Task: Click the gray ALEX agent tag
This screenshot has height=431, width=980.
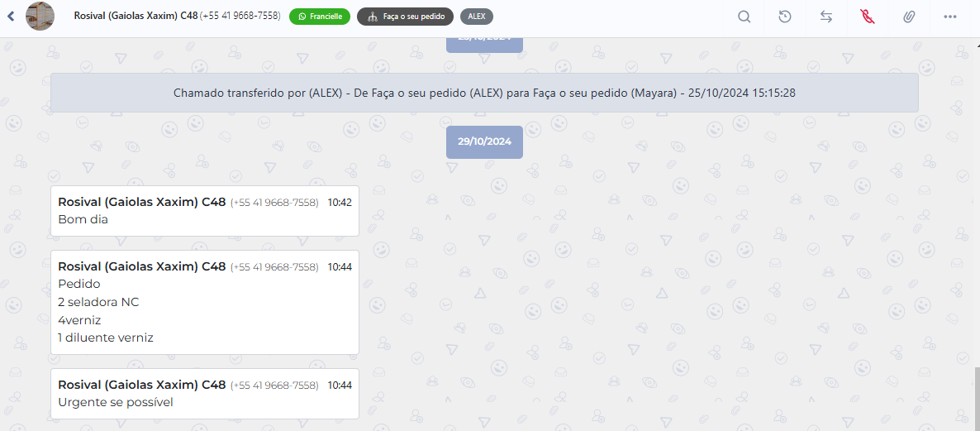Action: [477, 17]
